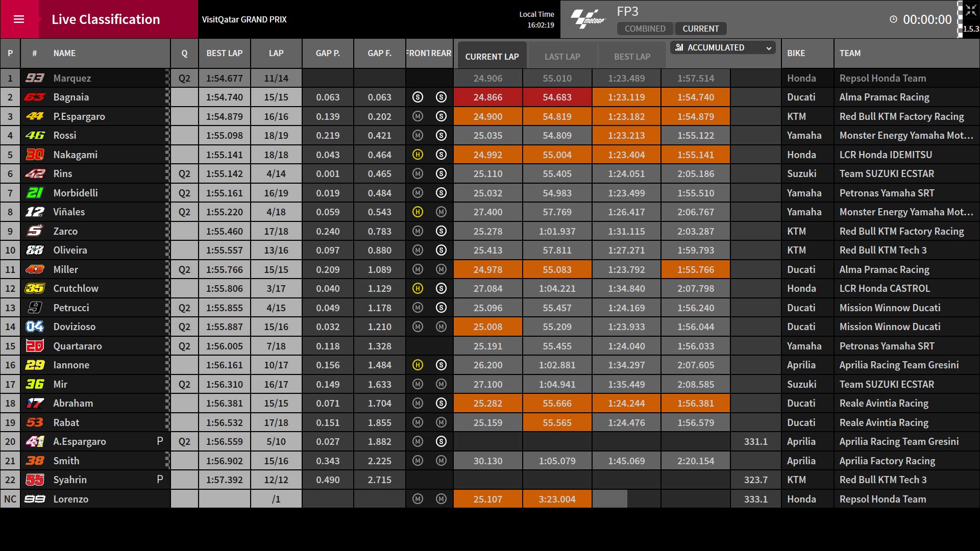Open the ACCUMULATED dropdown
The height and width of the screenshot is (551, 980).
tap(723, 47)
